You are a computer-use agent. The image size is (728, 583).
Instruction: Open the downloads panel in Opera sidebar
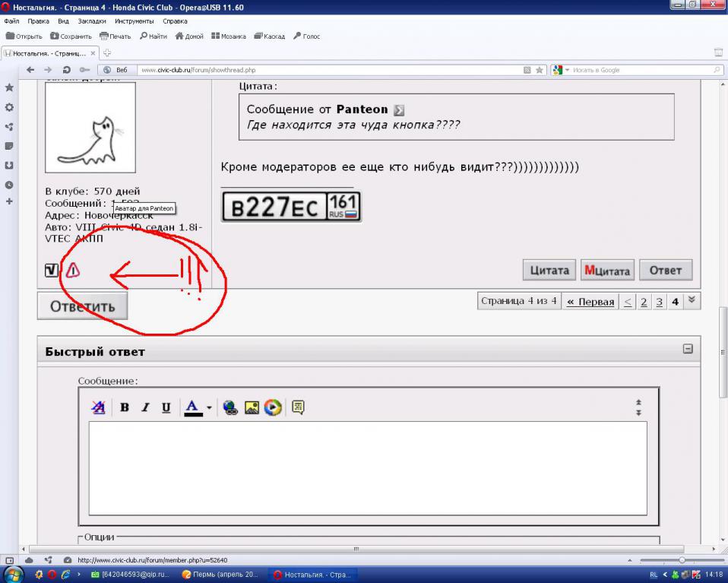(x=9, y=165)
